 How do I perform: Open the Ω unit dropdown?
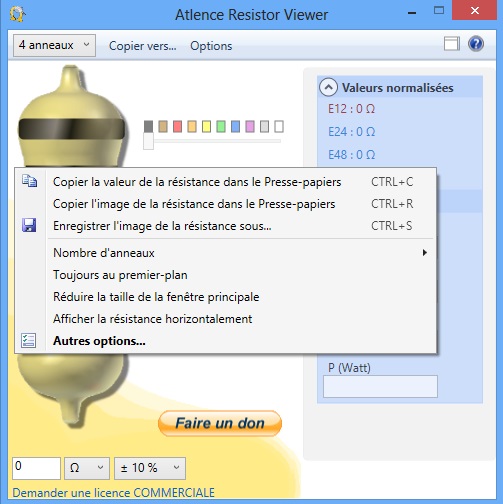87,468
